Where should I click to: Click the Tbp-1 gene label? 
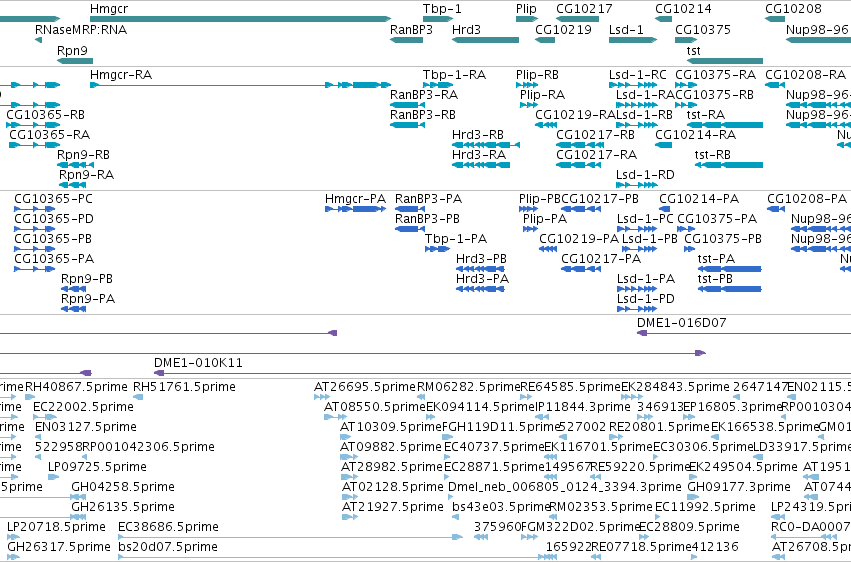click(x=442, y=9)
